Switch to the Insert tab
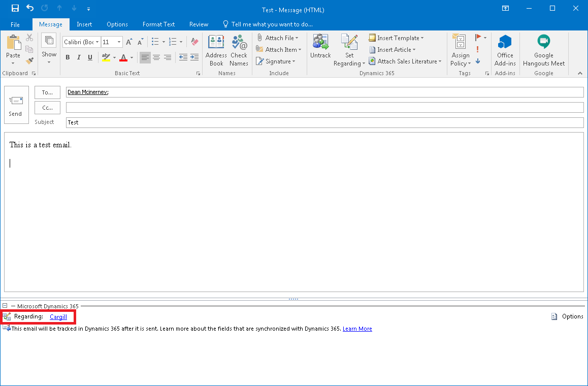The width and height of the screenshot is (588, 386). pyautogui.click(x=84, y=24)
